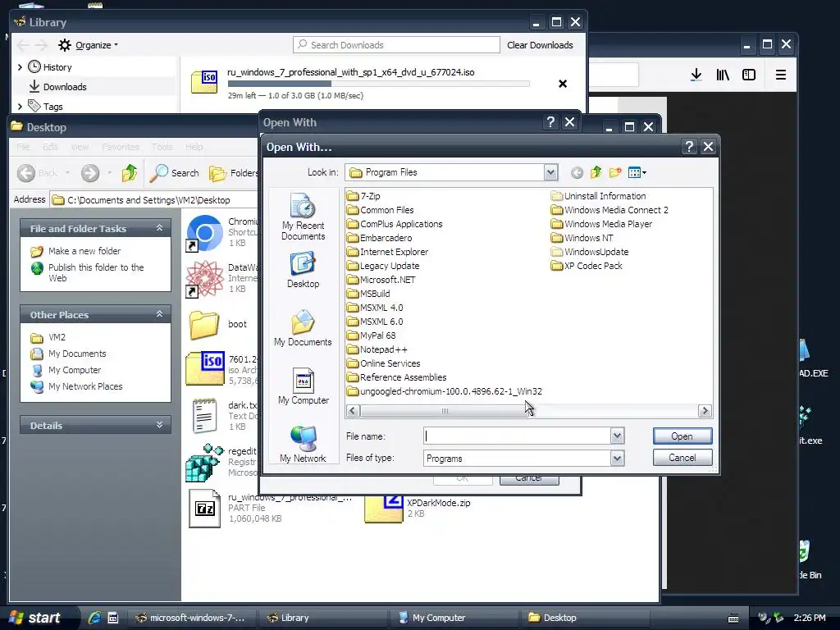Image resolution: width=840 pixels, height=630 pixels.
Task: Open the Firefox library bookshelf icon
Action: pyautogui.click(x=723, y=75)
